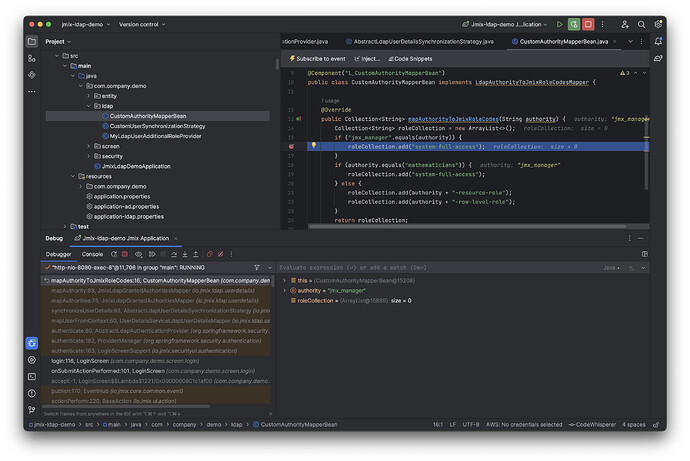The height and width of the screenshot is (461, 690).
Task: Click the frames filter icon in debugger
Action: pyautogui.click(x=257, y=267)
